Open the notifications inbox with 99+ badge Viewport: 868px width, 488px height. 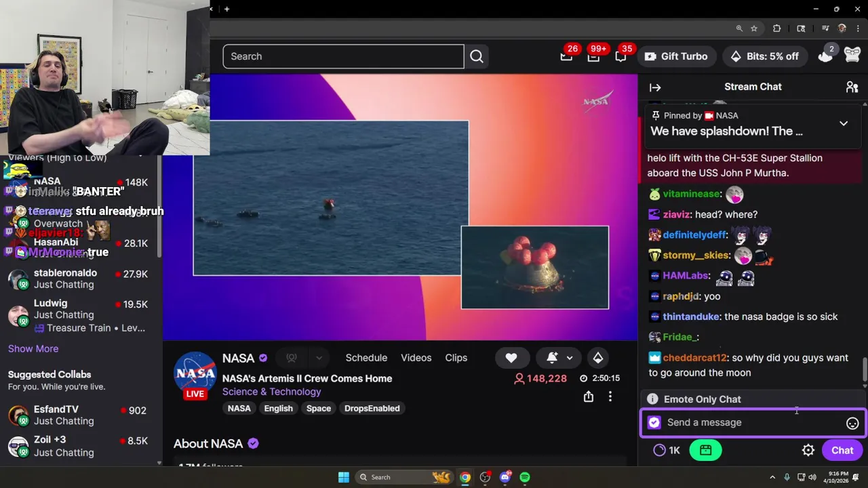click(x=594, y=56)
